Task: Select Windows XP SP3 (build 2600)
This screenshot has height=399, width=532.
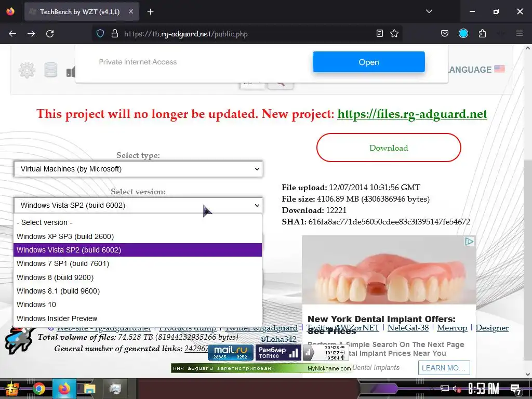Action: 138,236
